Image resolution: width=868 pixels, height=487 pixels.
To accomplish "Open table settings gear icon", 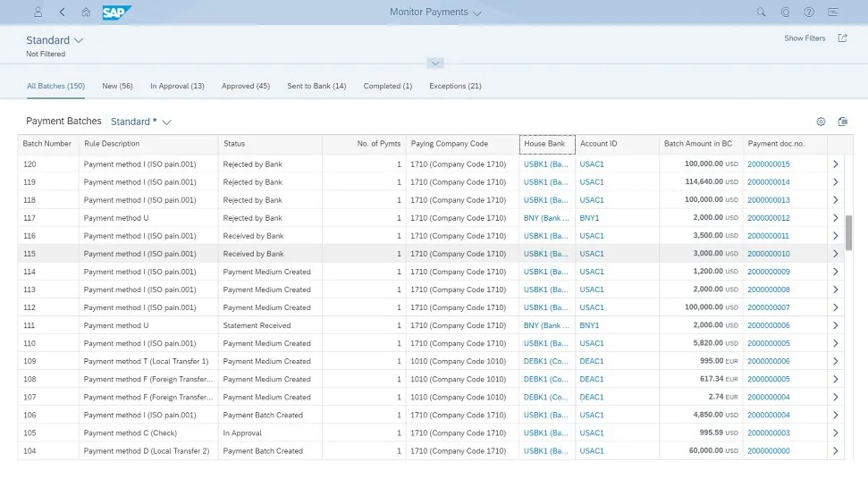I will pyautogui.click(x=821, y=122).
